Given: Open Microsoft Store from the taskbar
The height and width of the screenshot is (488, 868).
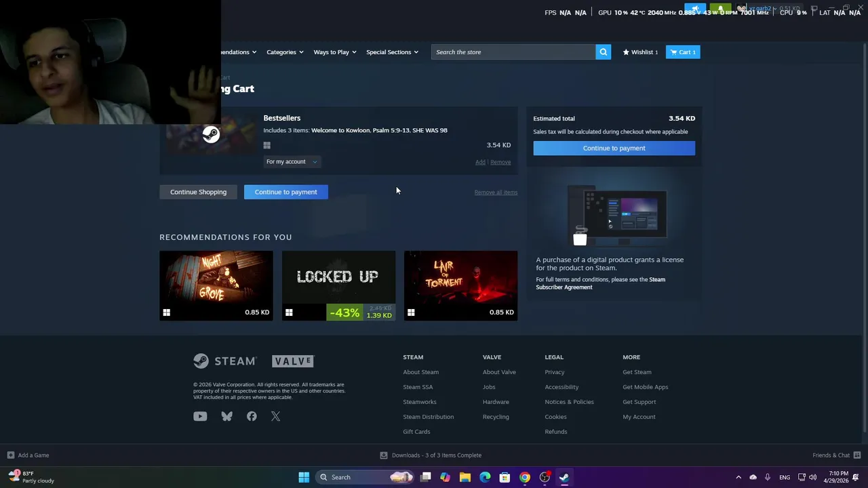Looking at the screenshot, I should click(x=505, y=477).
